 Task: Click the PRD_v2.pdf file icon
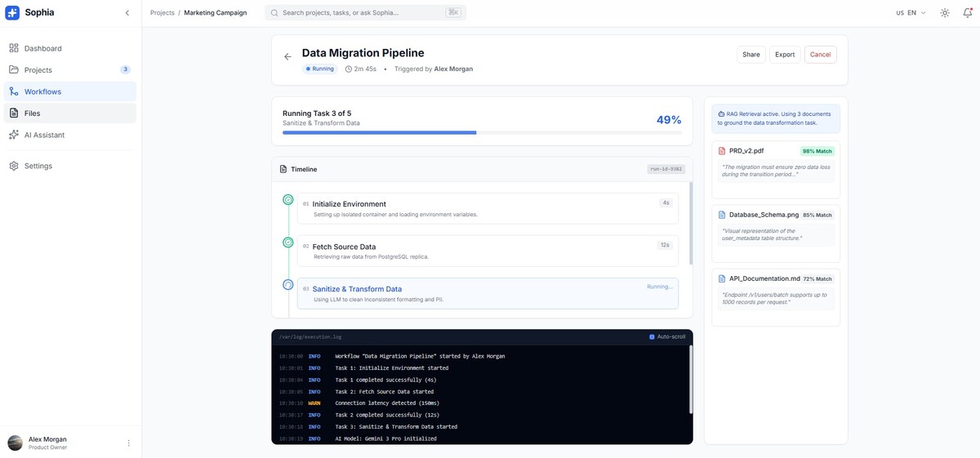pos(722,151)
